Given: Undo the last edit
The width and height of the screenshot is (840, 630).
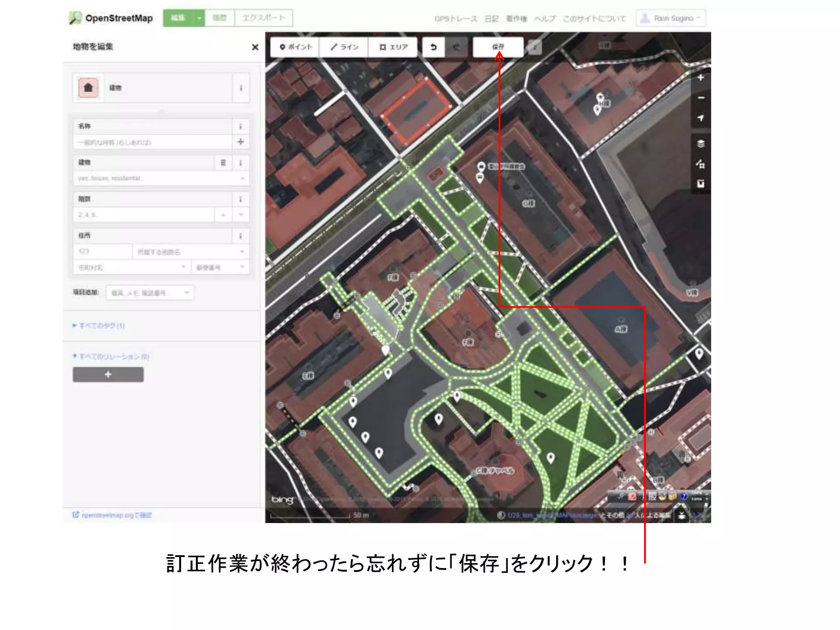Looking at the screenshot, I should pyautogui.click(x=434, y=47).
